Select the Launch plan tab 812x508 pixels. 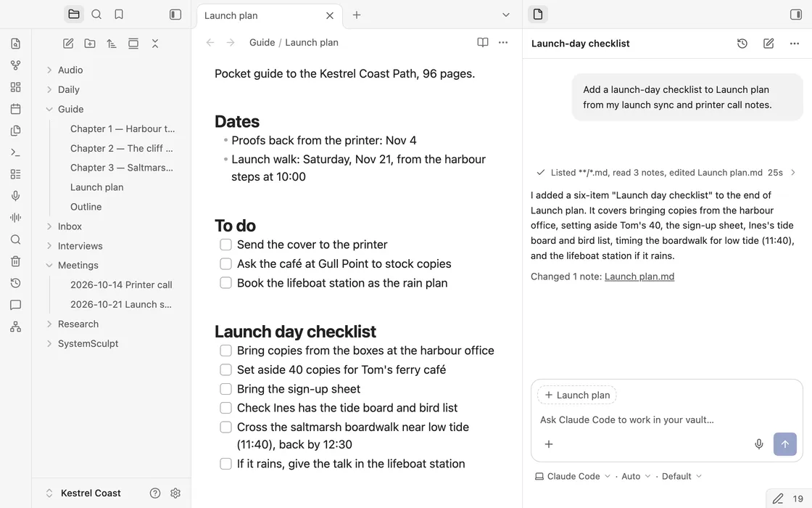(x=269, y=15)
